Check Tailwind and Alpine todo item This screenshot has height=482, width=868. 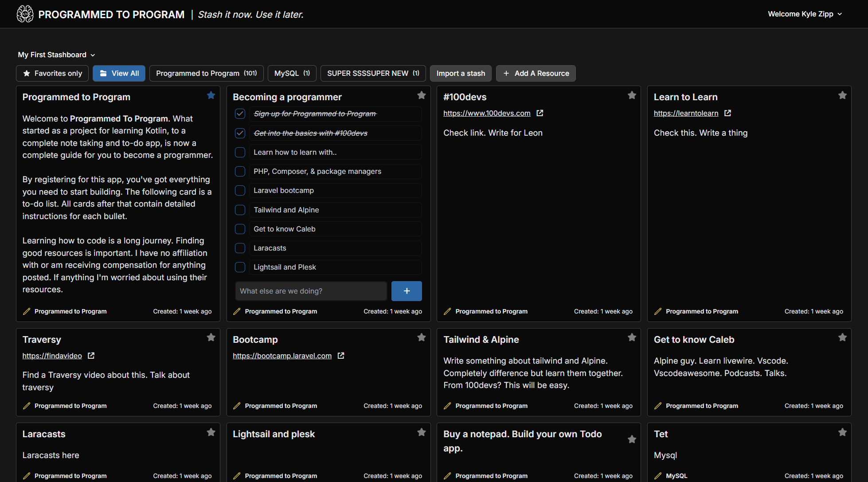(x=240, y=210)
